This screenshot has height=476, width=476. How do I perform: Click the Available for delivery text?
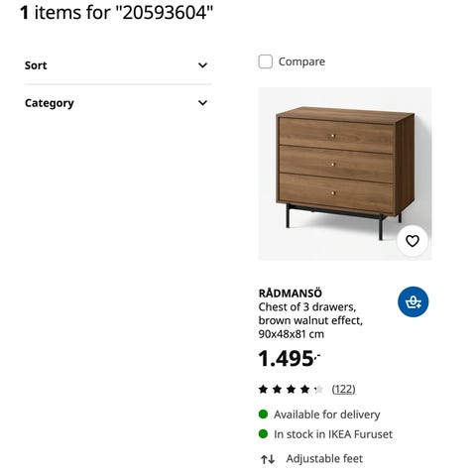click(x=327, y=415)
